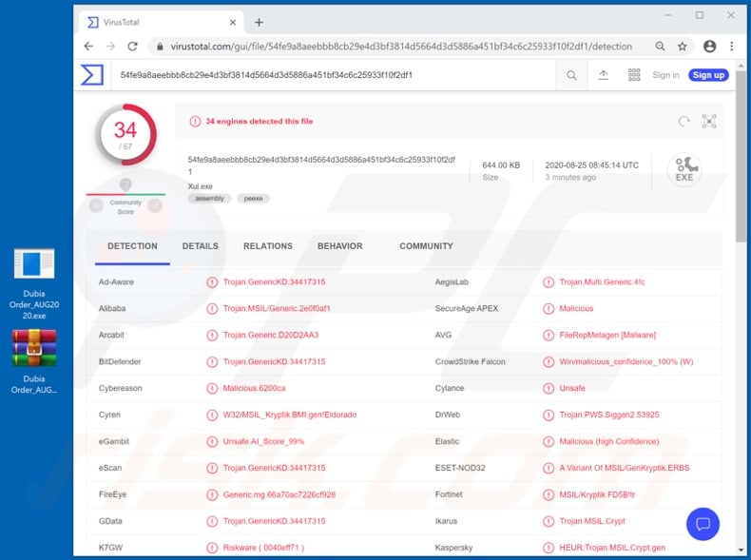Click the 2020-08-25 08:45:14 UTC timestamp
This screenshot has width=751, height=560.
click(591, 165)
